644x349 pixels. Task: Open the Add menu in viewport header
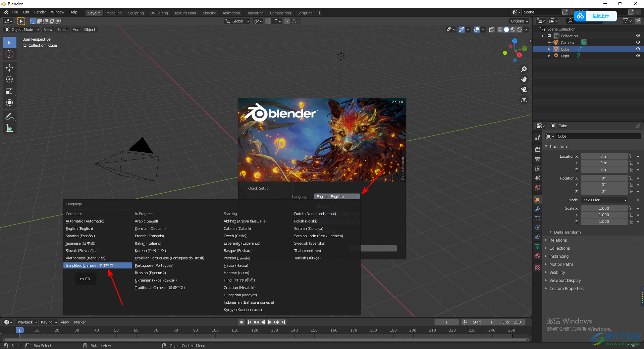pyautogui.click(x=76, y=30)
